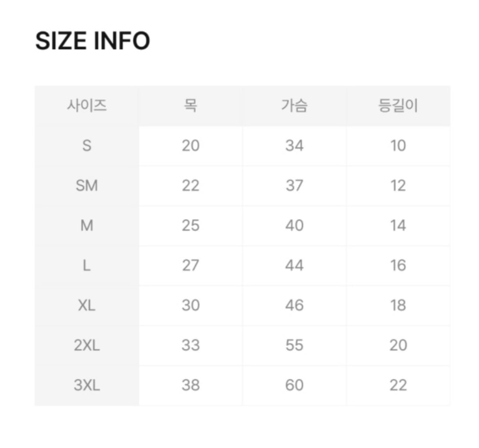Click chest value 44 for size L
This screenshot has width=479, height=448.
click(294, 265)
